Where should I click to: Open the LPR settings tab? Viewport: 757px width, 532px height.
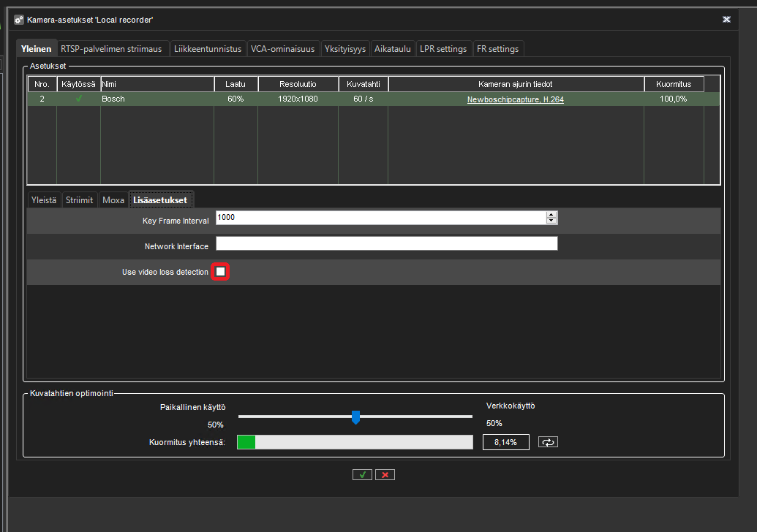coord(443,49)
